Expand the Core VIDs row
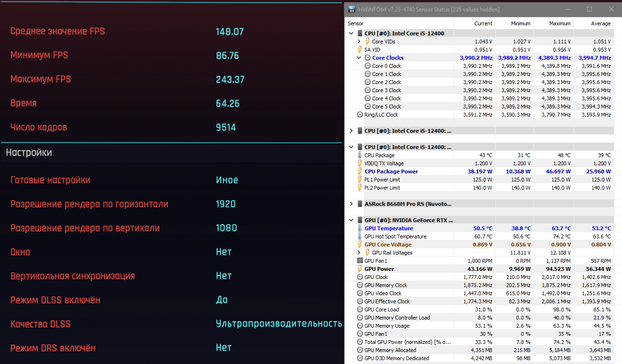This screenshot has height=364, width=622. coord(359,42)
